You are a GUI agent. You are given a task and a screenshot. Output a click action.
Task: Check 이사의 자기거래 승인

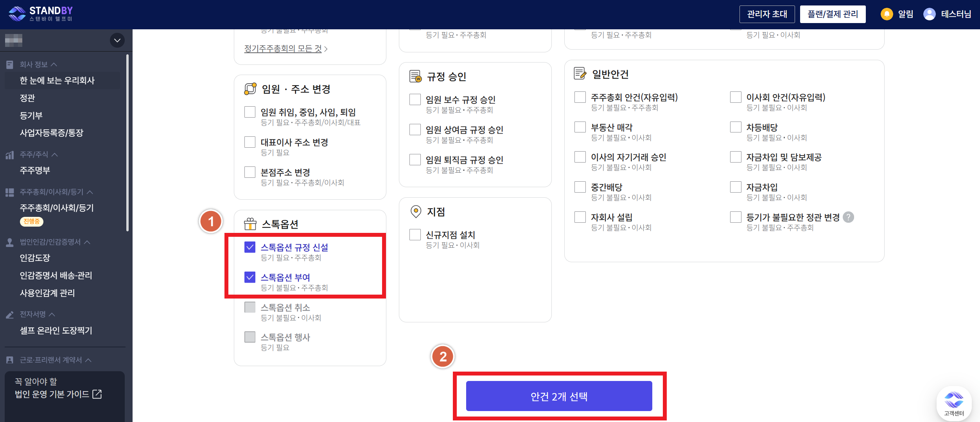click(x=580, y=157)
